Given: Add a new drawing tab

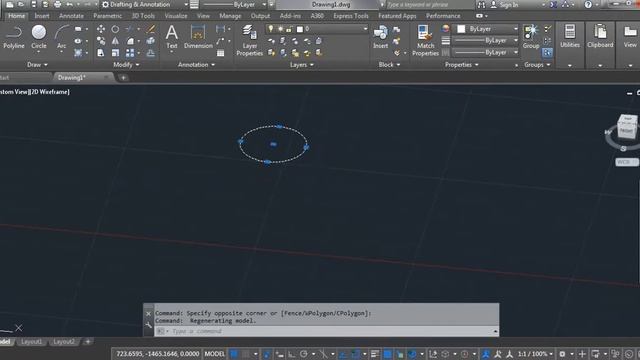Looking at the screenshot, I should 123,78.
